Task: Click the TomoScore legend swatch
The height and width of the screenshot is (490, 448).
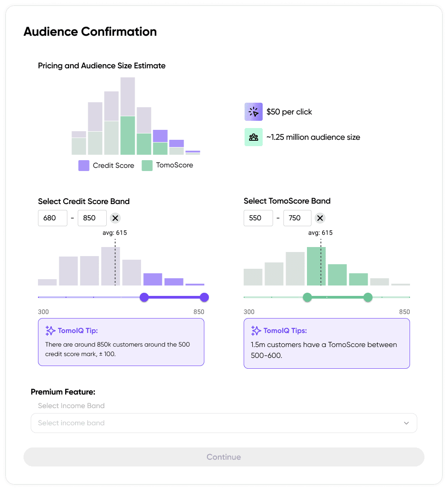Action: coord(147,166)
